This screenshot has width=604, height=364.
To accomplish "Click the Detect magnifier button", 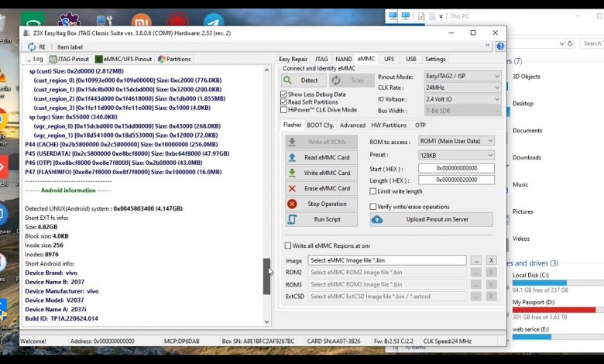I will [x=304, y=80].
